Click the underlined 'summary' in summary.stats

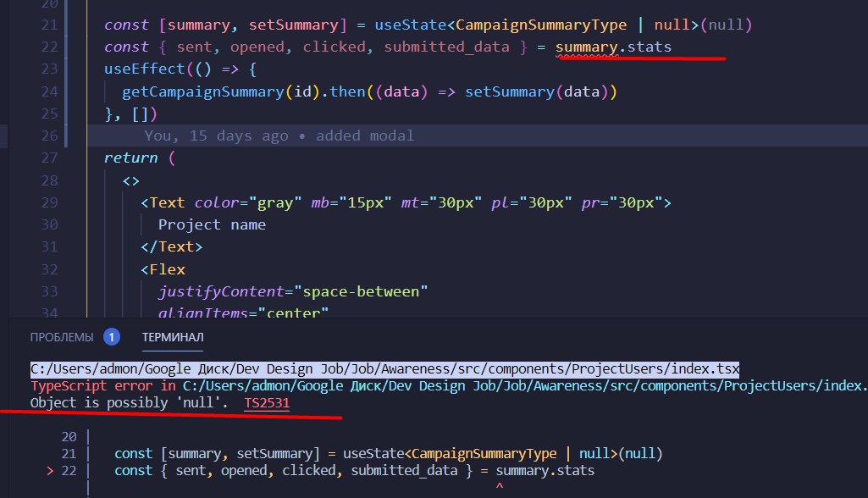(x=586, y=47)
